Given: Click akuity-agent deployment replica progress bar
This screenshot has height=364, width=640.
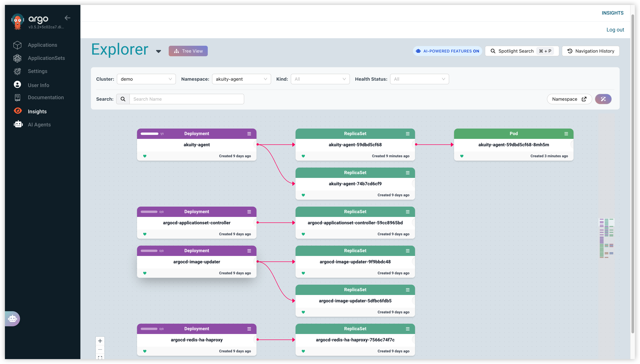Looking at the screenshot, I should 149,134.
